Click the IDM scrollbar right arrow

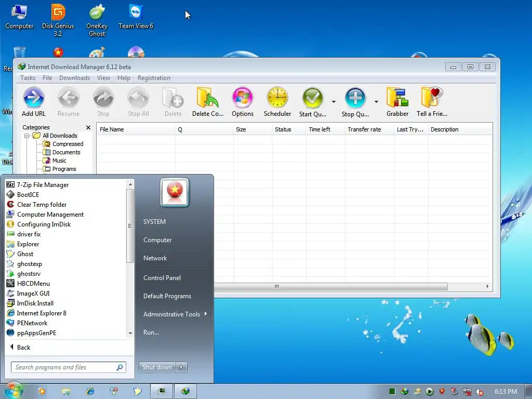[487, 286]
